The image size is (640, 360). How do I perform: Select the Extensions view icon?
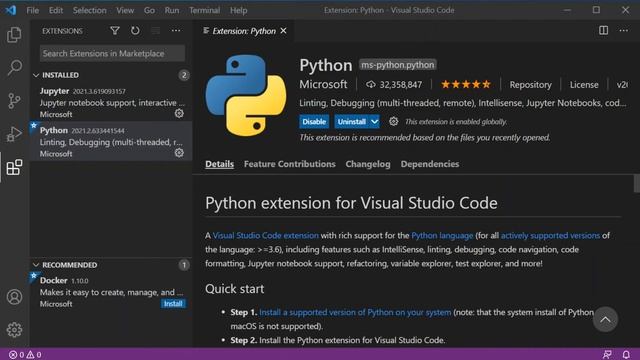click(x=14, y=167)
